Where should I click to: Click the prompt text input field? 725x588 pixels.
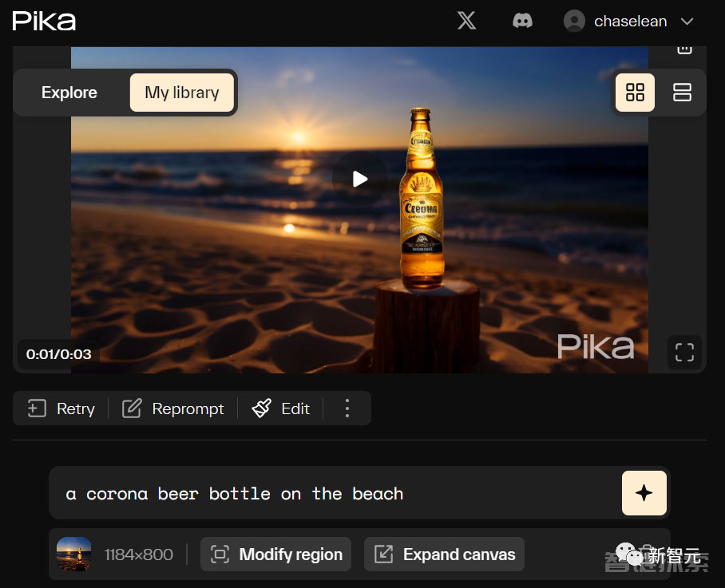[x=335, y=493]
